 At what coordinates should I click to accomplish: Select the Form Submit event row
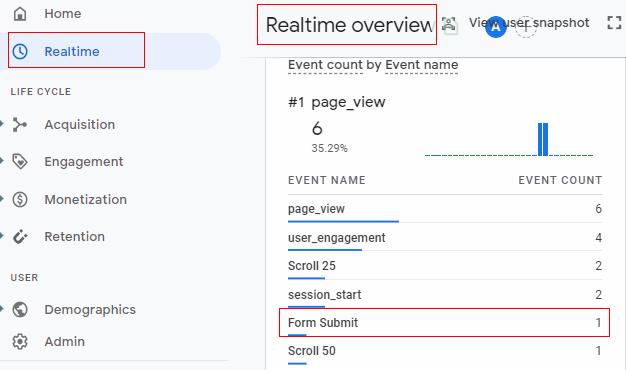(444, 323)
